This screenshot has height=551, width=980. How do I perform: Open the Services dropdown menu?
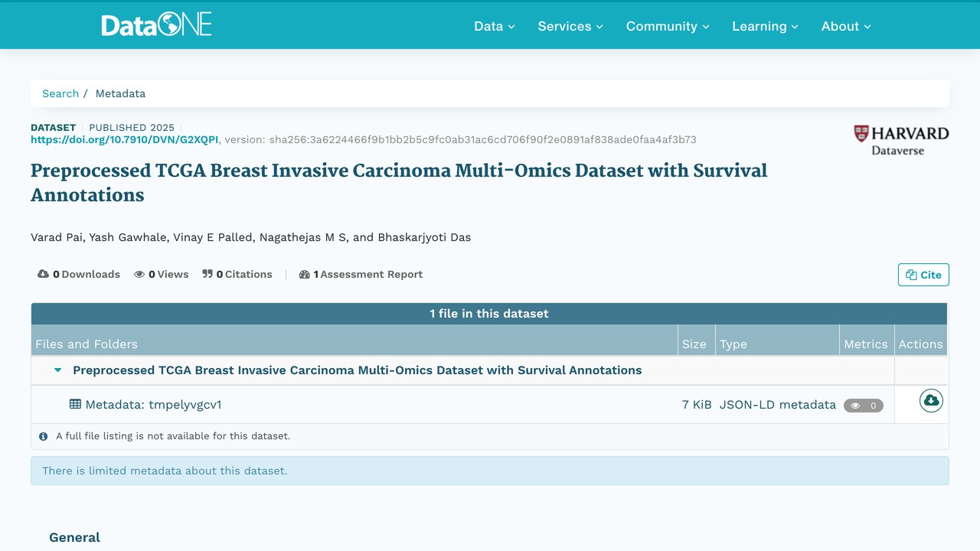570,26
